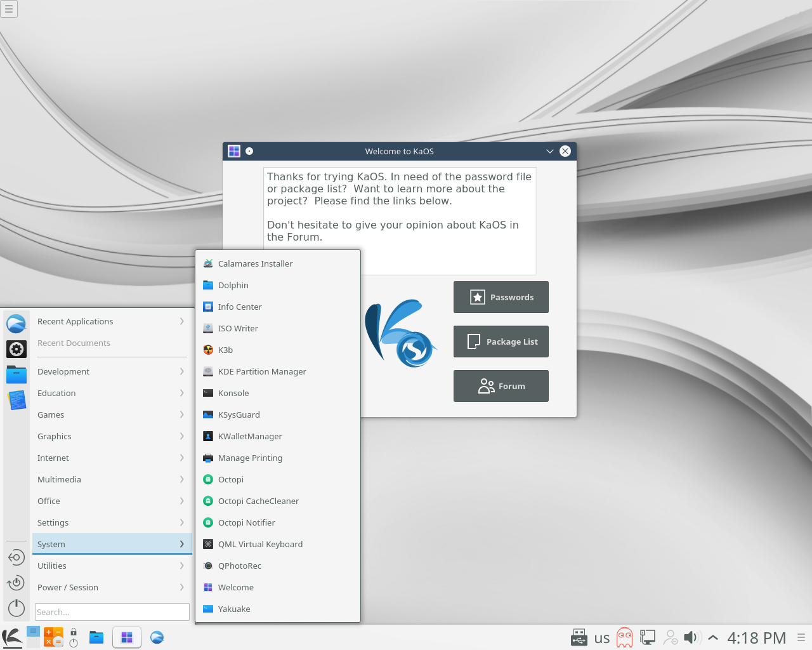Screen dimensions: 812x650
Task: Focus the launcher Search field
Action: (x=112, y=612)
